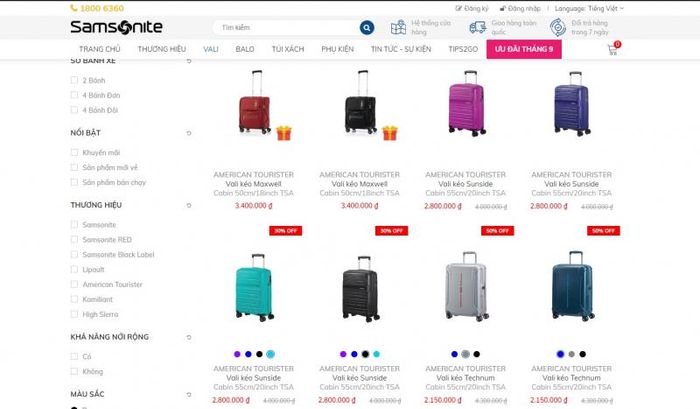Enable the American Tourister brand checkbox

pyautogui.click(x=74, y=284)
